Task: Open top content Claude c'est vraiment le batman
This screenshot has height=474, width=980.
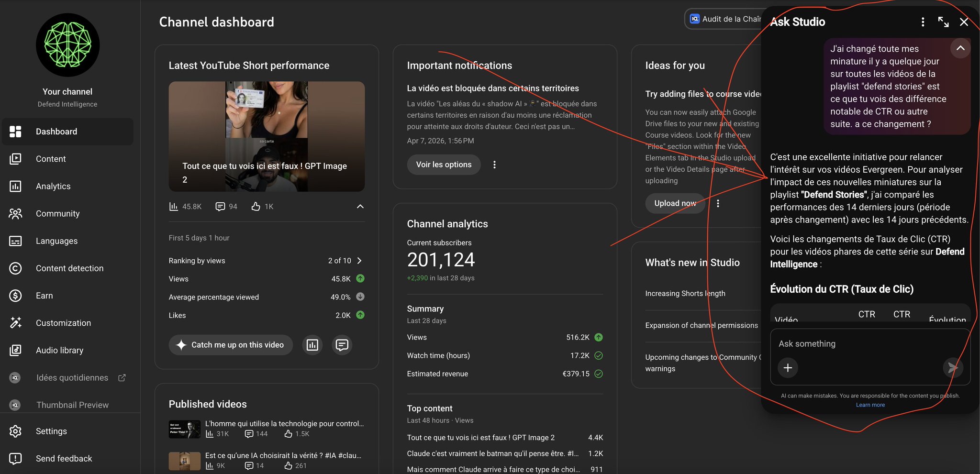Action: (493, 453)
